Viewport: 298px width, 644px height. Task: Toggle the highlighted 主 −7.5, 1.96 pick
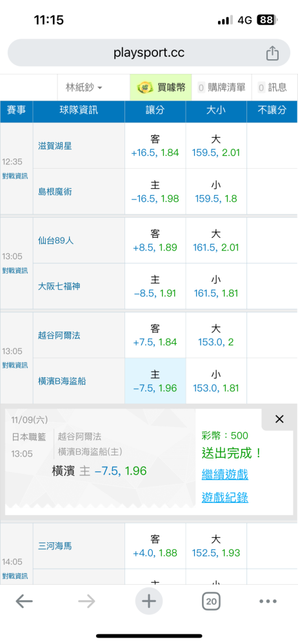pos(155,381)
